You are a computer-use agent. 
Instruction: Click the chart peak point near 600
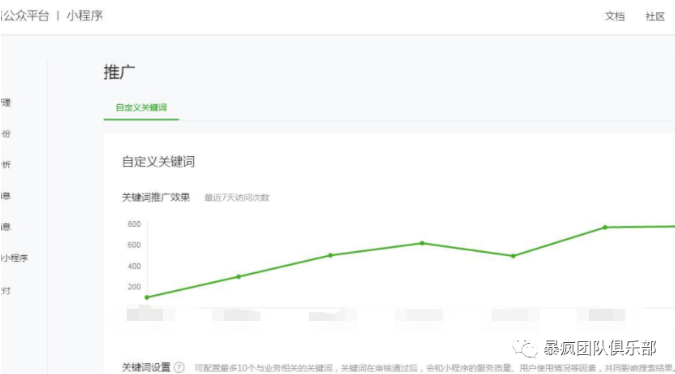(x=422, y=243)
